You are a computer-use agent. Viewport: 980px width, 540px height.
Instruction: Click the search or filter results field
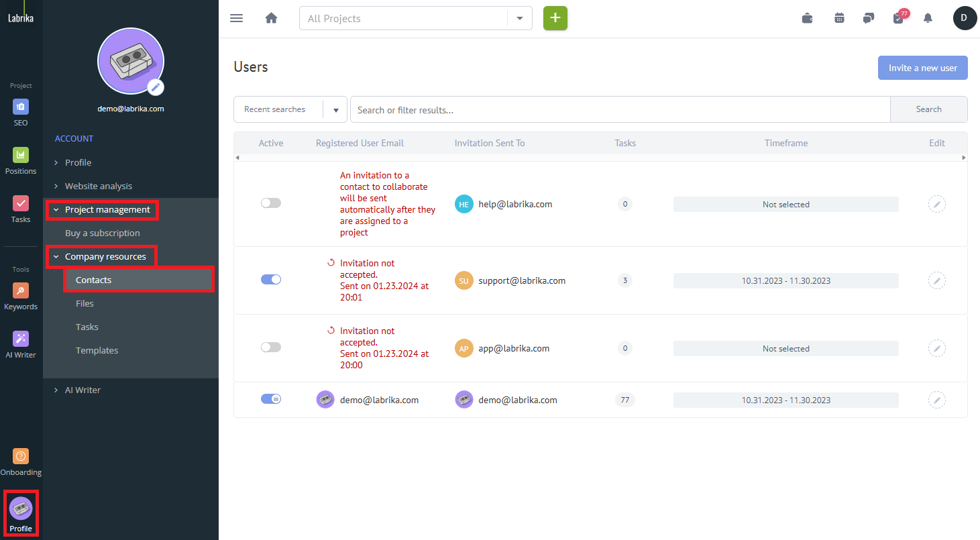tap(620, 109)
